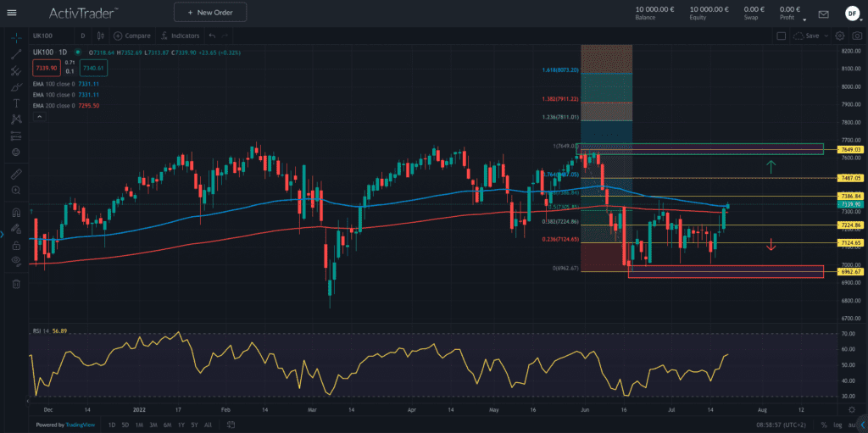Screen dimensions: 868x433
Task: Click the green buy price 7340.61
Action: click(93, 68)
